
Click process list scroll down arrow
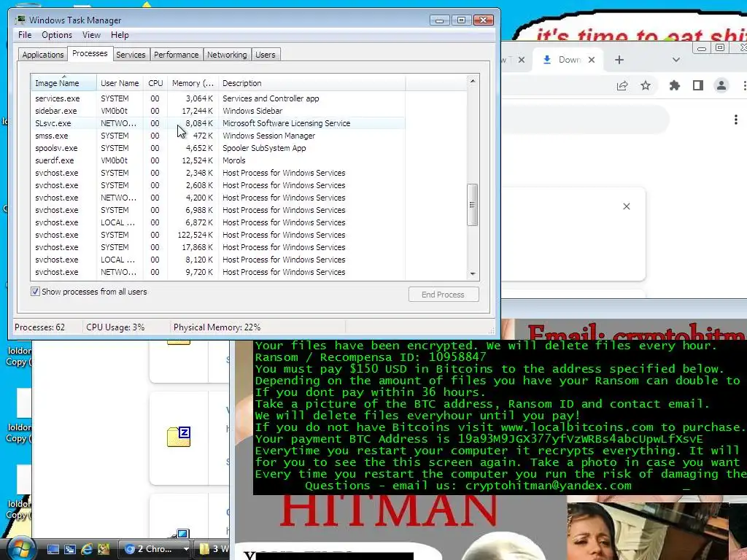pos(473,274)
